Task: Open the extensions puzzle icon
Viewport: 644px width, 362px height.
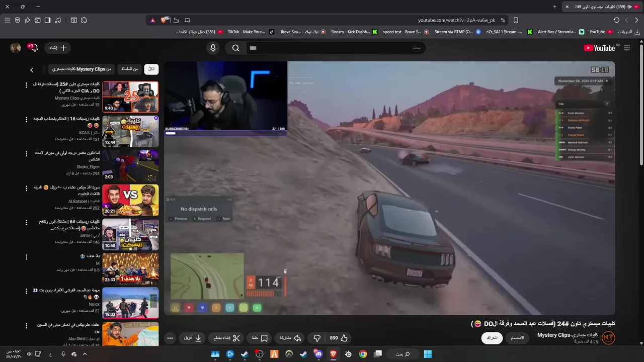Action: [x=84, y=20]
